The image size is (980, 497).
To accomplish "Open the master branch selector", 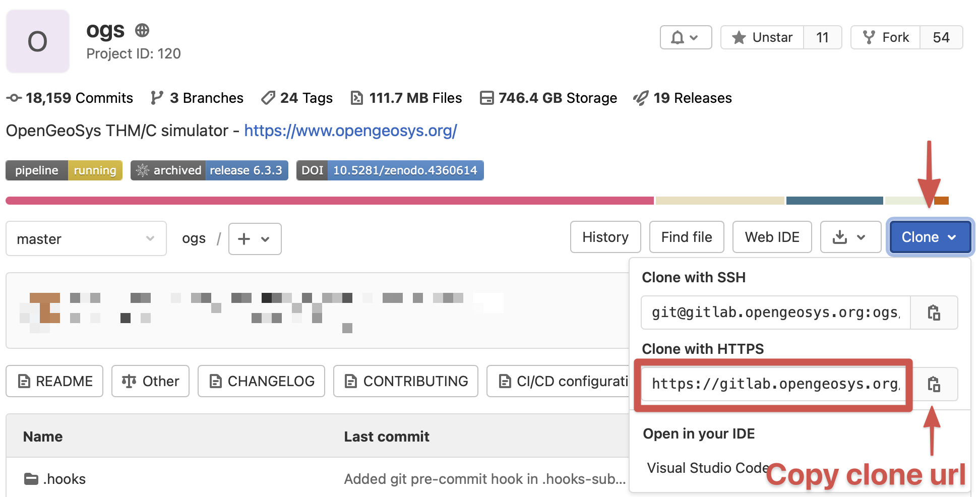I will [x=86, y=238].
